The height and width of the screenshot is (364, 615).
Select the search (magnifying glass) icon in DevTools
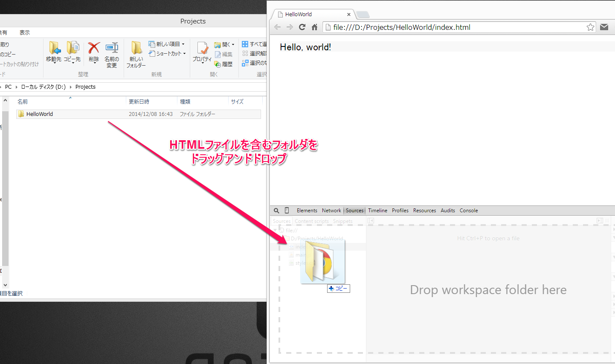pyautogui.click(x=276, y=210)
